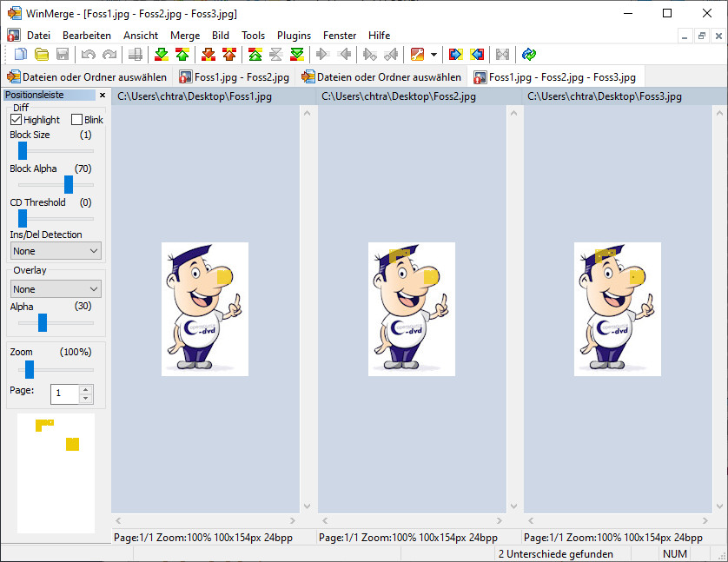Screen dimensions: 728x562
Task: Jump to previous difference with green up arrow
Action: click(182, 55)
